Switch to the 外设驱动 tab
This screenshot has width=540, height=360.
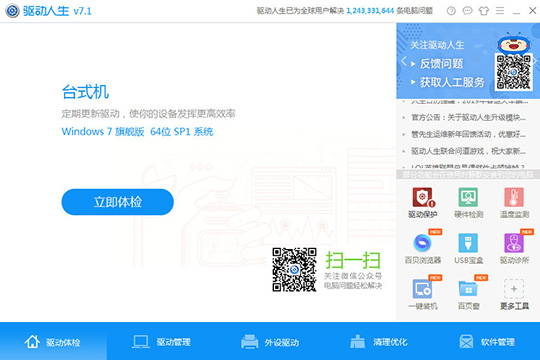pyautogui.click(x=270, y=342)
